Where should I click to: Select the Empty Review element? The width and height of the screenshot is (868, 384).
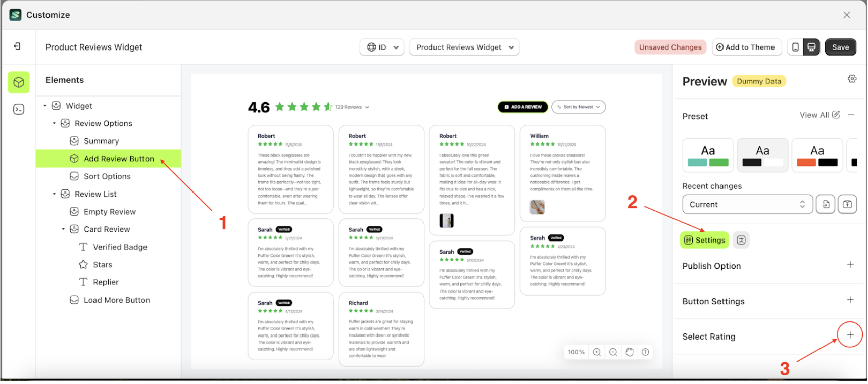point(110,212)
